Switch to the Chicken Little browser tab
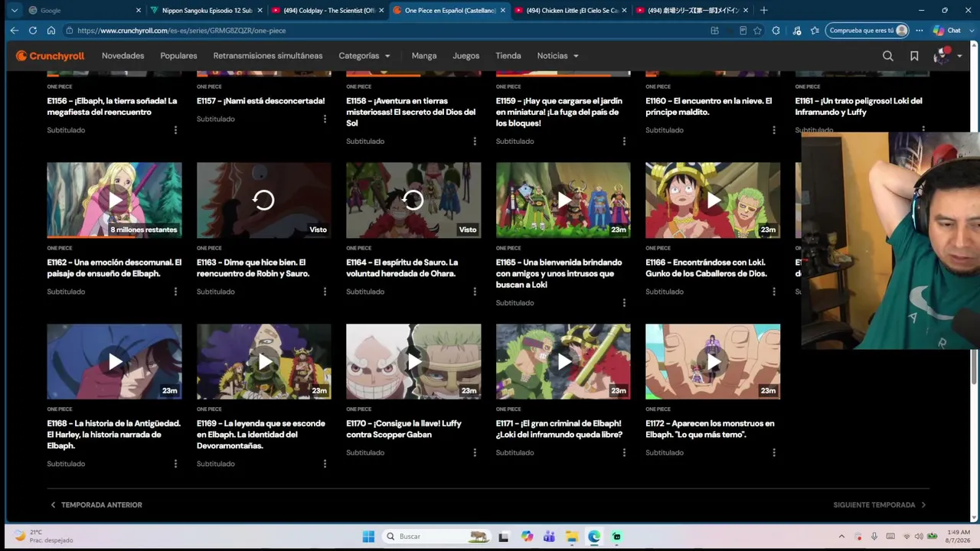 click(570, 10)
